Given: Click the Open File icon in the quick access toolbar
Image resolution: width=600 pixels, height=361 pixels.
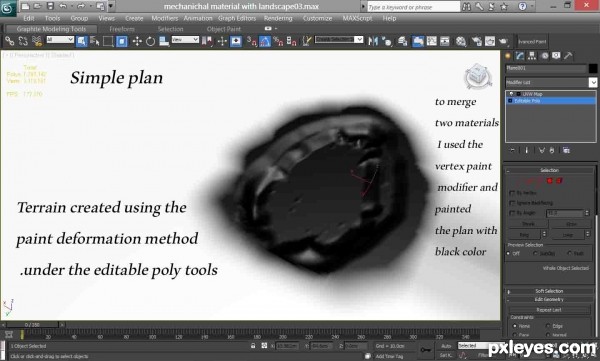Looking at the screenshot, I should (38, 6).
